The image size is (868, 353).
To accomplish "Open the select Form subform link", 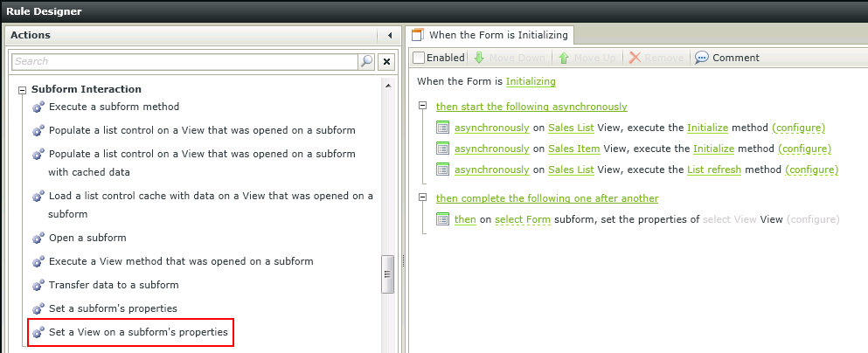I will [523, 219].
